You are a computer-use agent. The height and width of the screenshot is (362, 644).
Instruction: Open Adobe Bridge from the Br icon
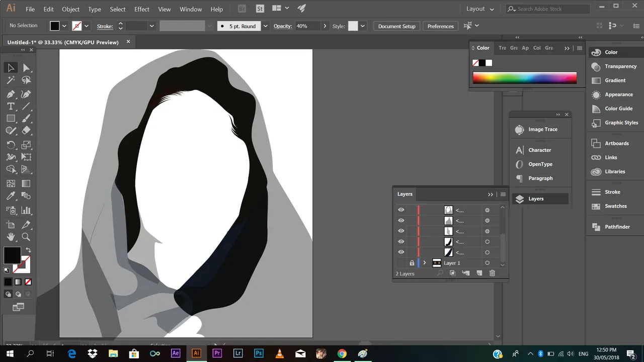tap(242, 9)
